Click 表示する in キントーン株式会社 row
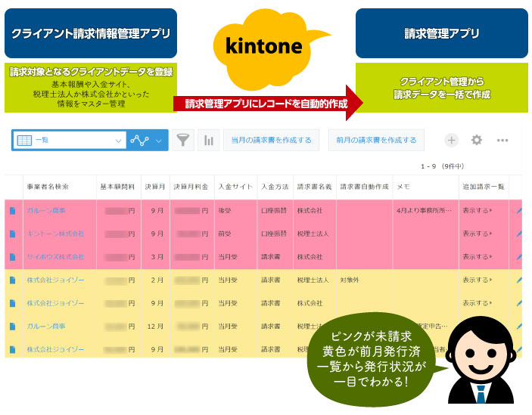Screen dimensions: 532x415 point(477,234)
